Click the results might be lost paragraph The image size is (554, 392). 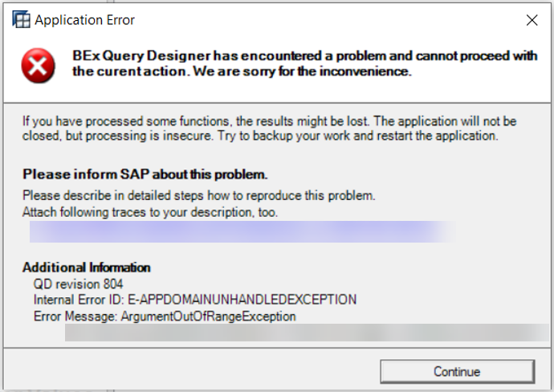(x=269, y=129)
